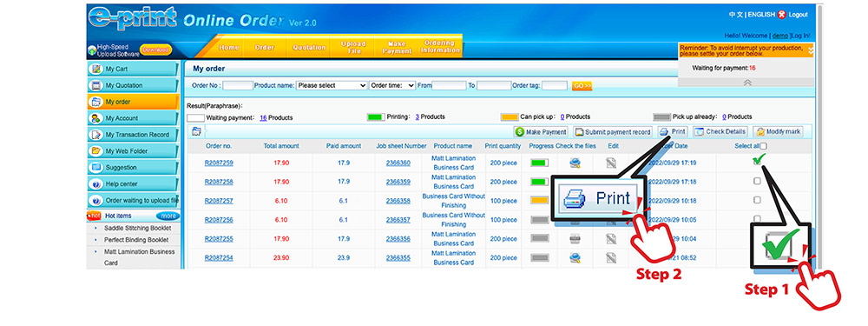Open Saddle Stitching Booklet hot item

138,229
